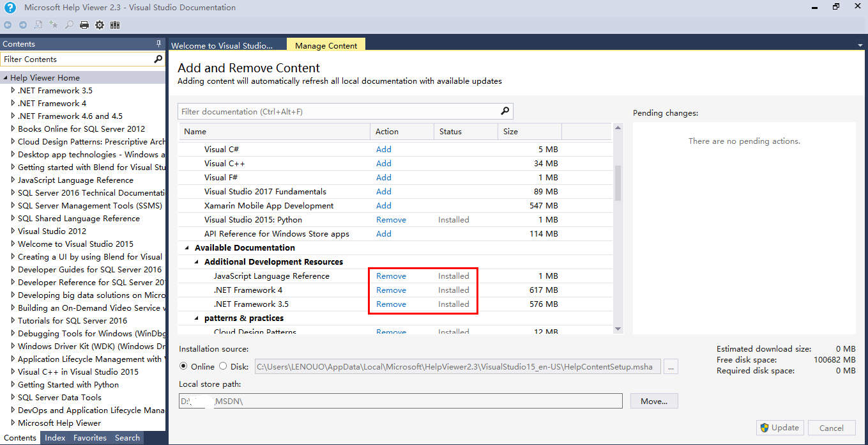This screenshot has height=445, width=868.
Task: Switch to Welcome to Visual Studio tab
Action: click(222, 45)
